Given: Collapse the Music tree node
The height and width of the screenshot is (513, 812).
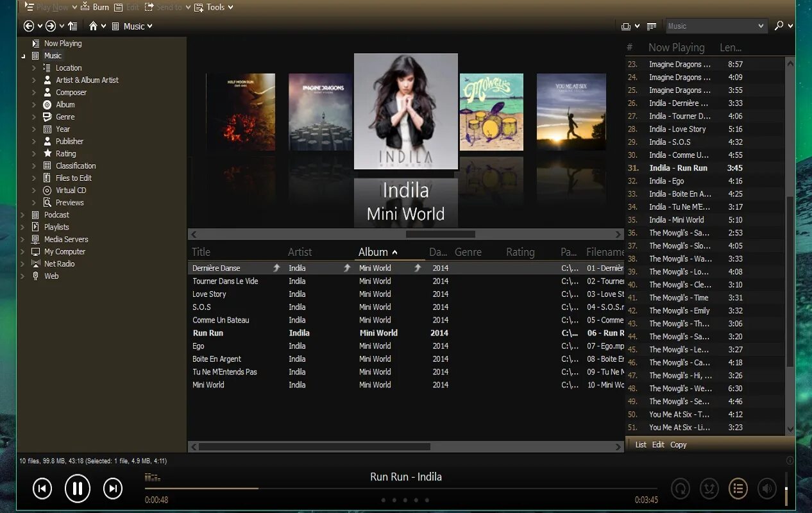Looking at the screenshot, I should coord(23,56).
